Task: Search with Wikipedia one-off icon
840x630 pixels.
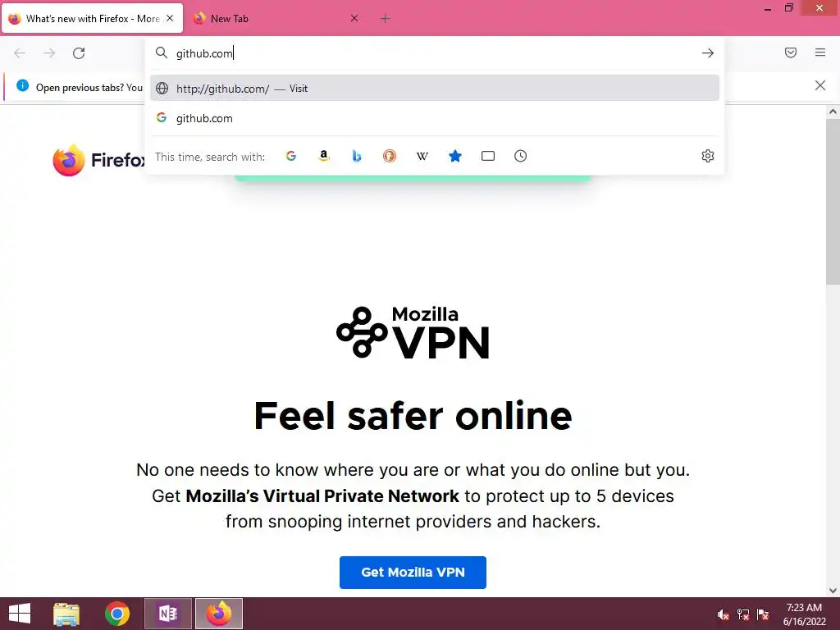Action: (x=422, y=156)
